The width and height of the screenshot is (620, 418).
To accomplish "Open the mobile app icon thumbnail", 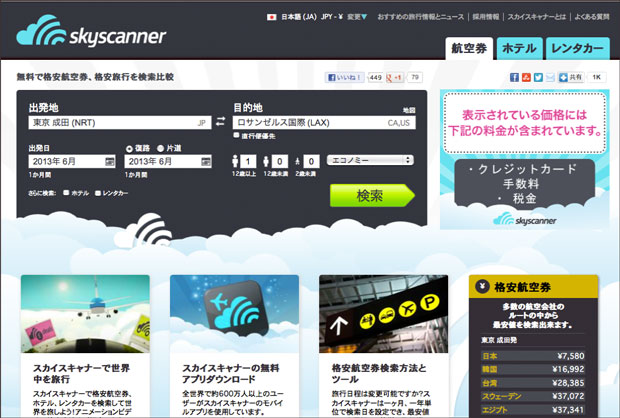I will click(234, 314).
